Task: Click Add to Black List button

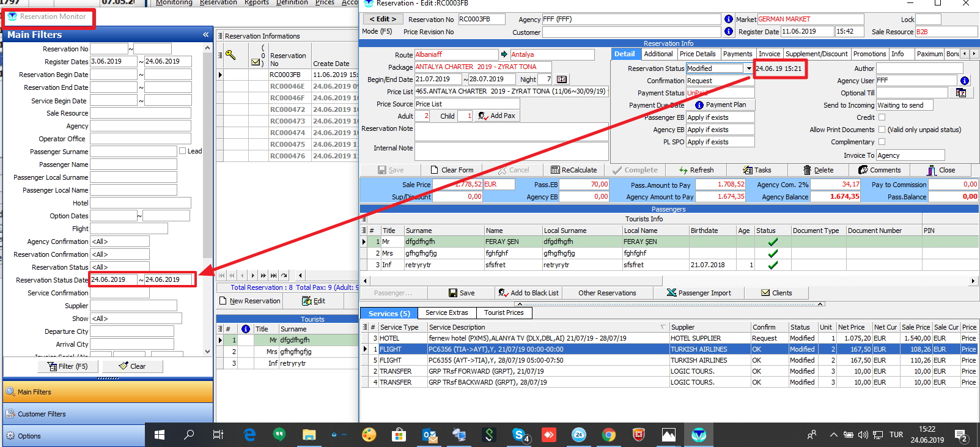Action: coord(528,293)
